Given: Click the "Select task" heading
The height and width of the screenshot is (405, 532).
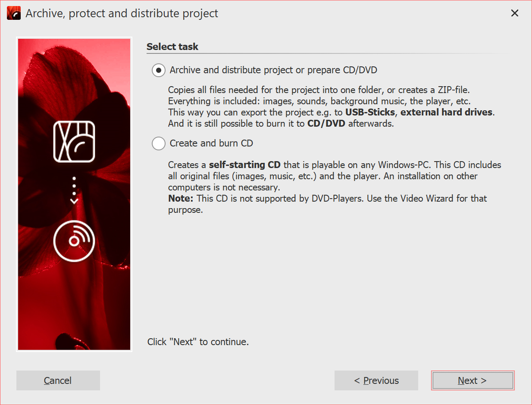Looking at the screenshot, I should 172,47.
